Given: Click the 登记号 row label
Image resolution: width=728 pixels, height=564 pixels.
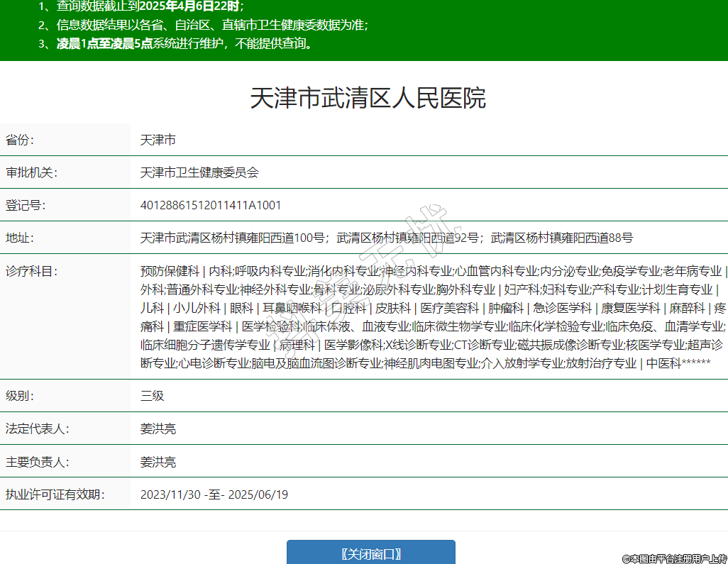Looking at the screenshot, I should (x=26, y=206).
